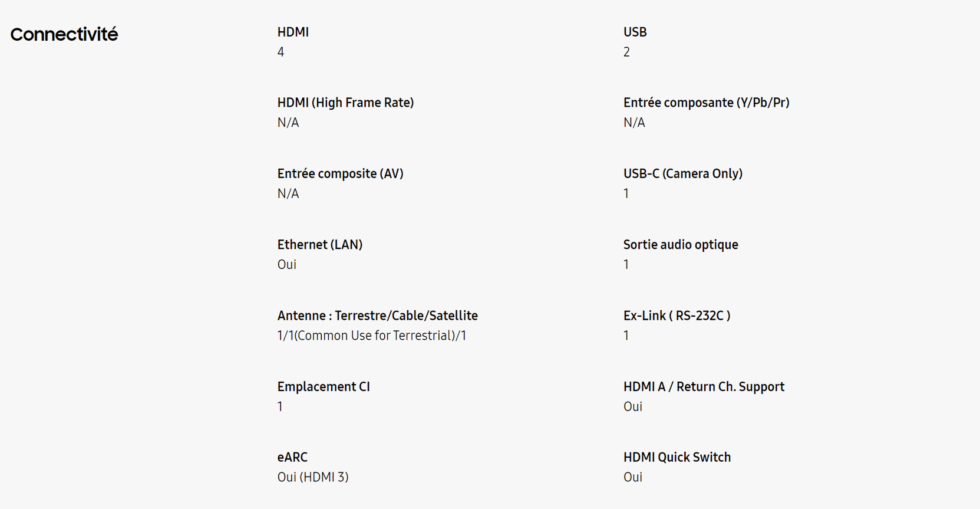Click the Ex-Link ( RS-232C ) label
Screen dimensions: 980x509
tap(677, 316)
